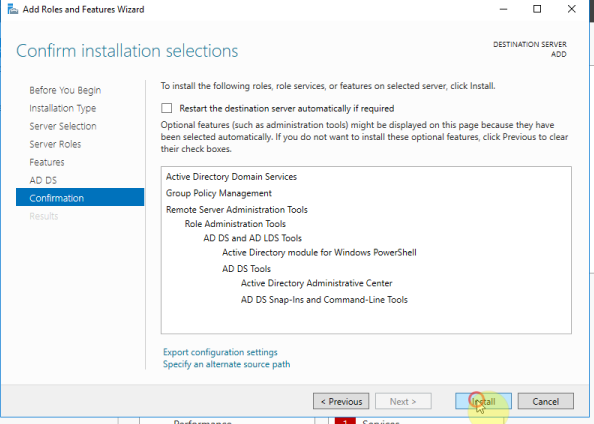
Task: Go to Before You Begin step
Action: (65, 90)
